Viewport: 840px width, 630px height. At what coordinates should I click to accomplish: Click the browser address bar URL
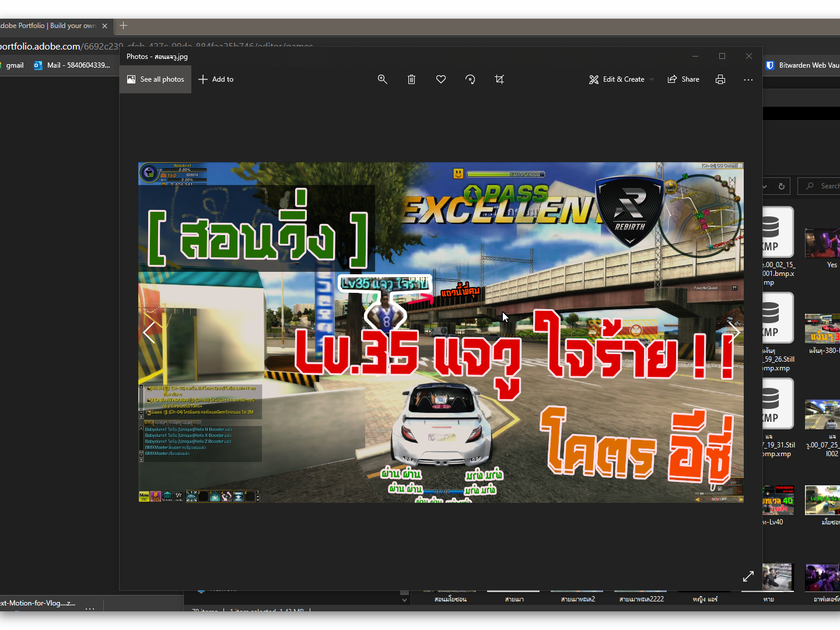pyautogui.click(x=156, y=46)
